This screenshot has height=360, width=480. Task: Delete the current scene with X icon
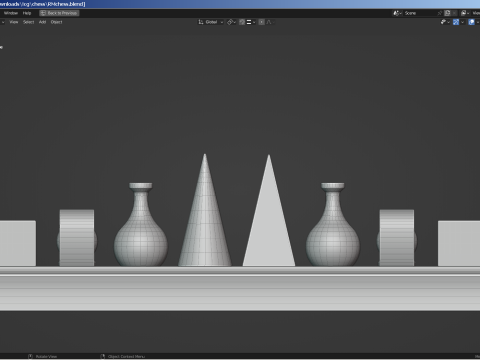tap(454, 13)
